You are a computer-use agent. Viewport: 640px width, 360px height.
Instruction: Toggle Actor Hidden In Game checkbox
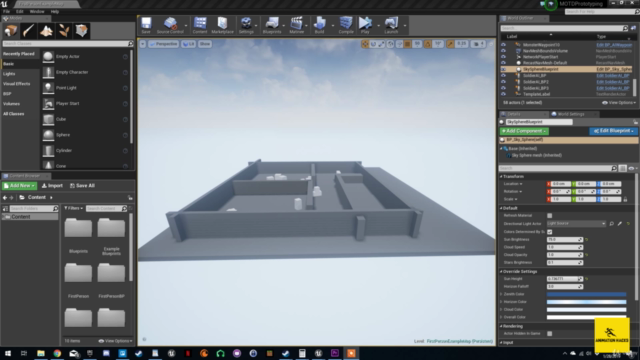550,333
